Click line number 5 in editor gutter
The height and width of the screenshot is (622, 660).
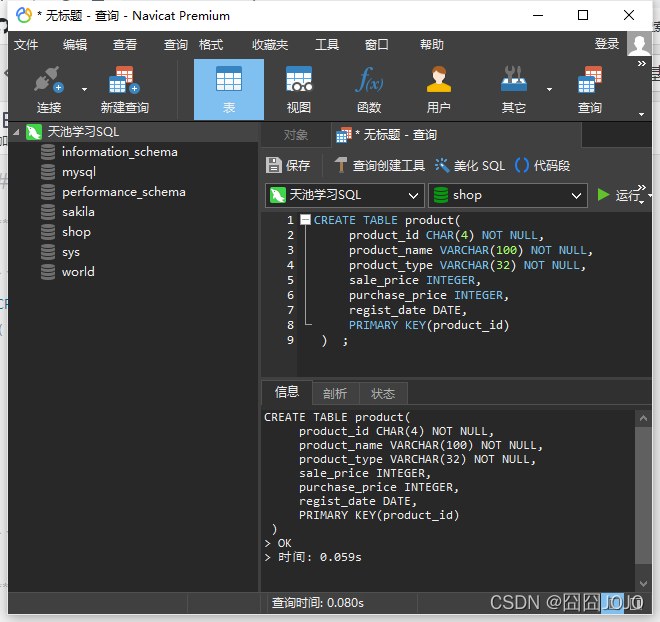290,280
